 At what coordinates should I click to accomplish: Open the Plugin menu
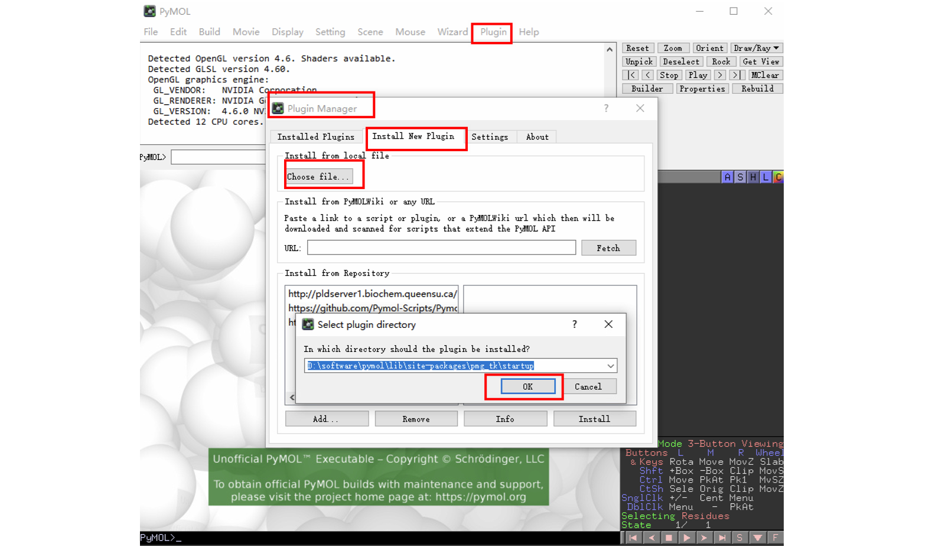[493, 32]
